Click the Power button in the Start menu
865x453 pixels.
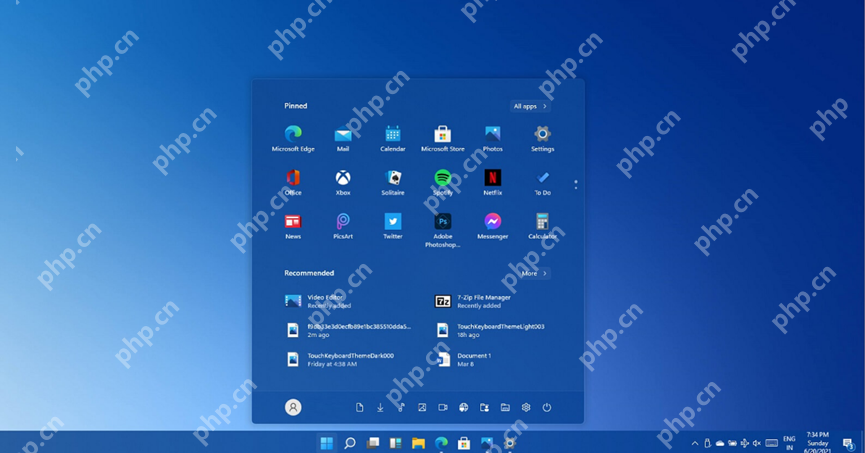pos(547,407)
